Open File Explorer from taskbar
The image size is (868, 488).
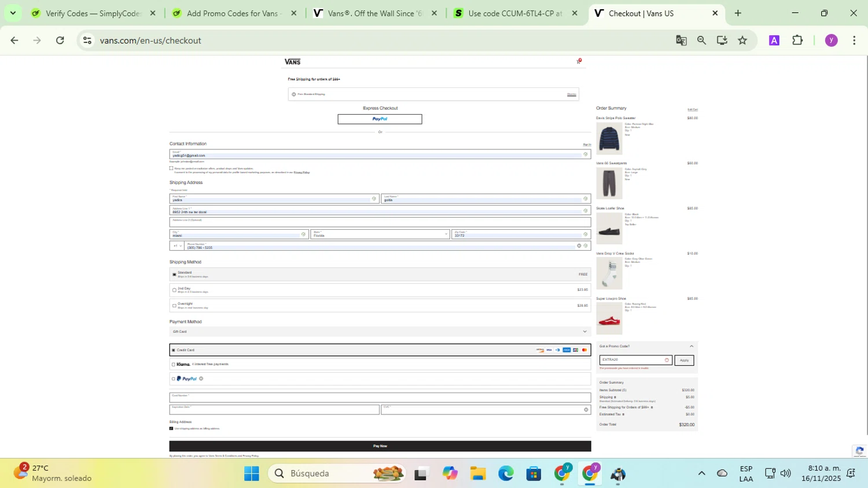[x=477, y=474]
